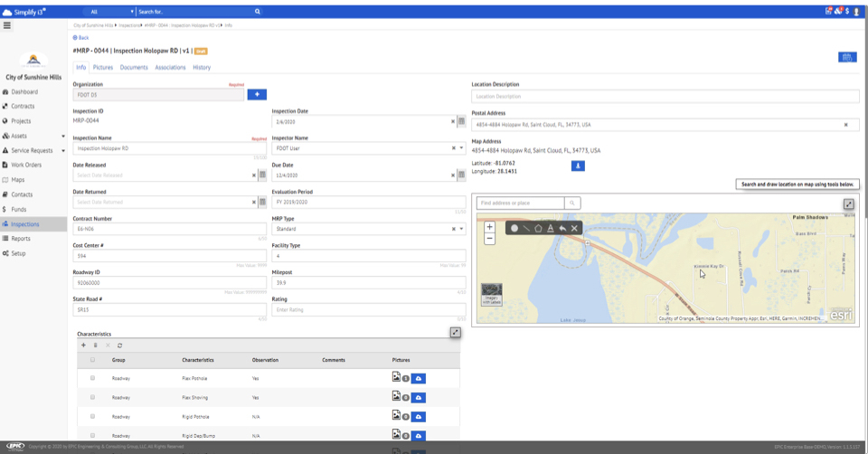Check the Flex Pothole row checkbox

tap(92, 378)
